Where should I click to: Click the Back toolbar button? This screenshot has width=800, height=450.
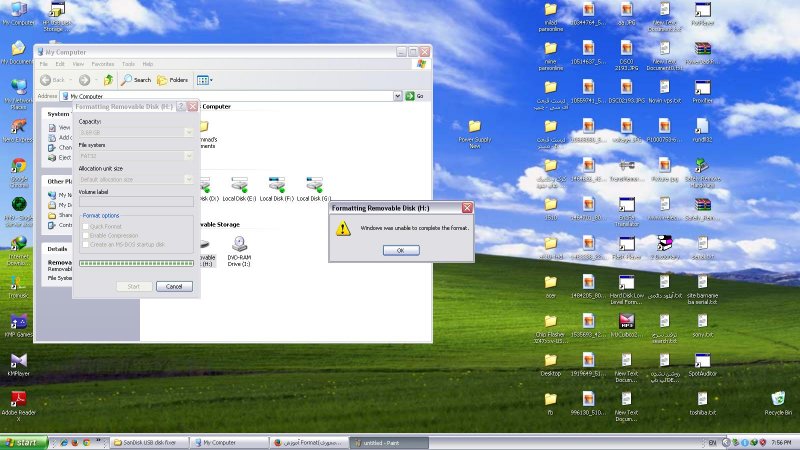click(53, 80)
